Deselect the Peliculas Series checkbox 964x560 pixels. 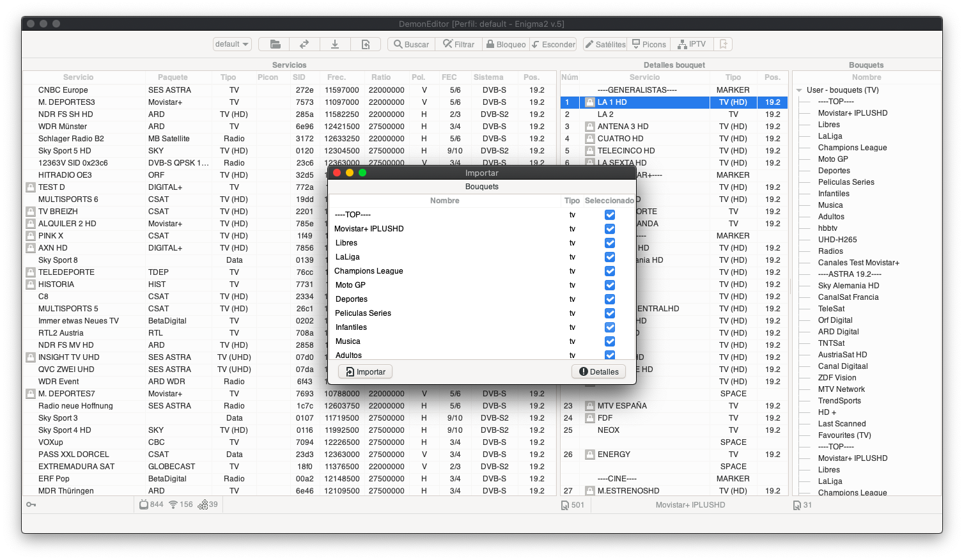[x=610, y=313]
